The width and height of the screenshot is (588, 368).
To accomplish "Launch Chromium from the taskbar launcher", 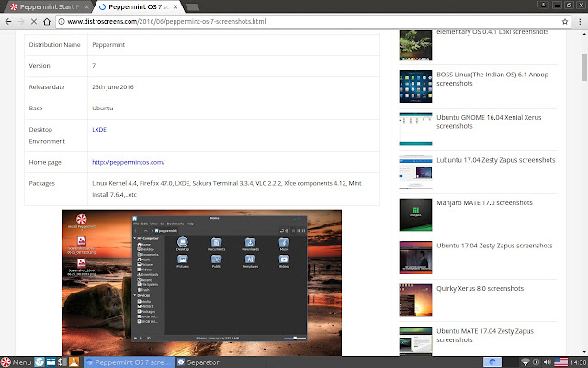I will point(40,362).
